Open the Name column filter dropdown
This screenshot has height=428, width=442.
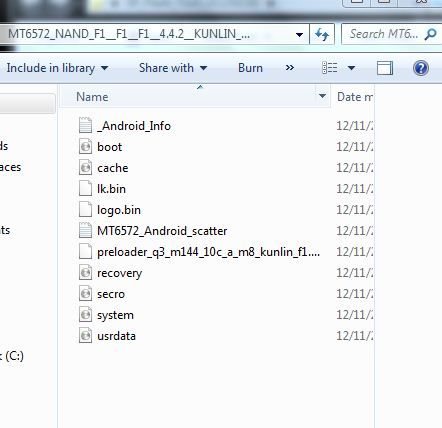[322, 96]
